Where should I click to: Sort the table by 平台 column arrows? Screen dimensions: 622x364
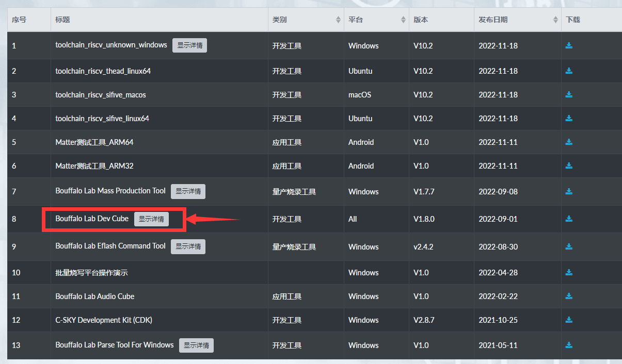click(403, 20)
